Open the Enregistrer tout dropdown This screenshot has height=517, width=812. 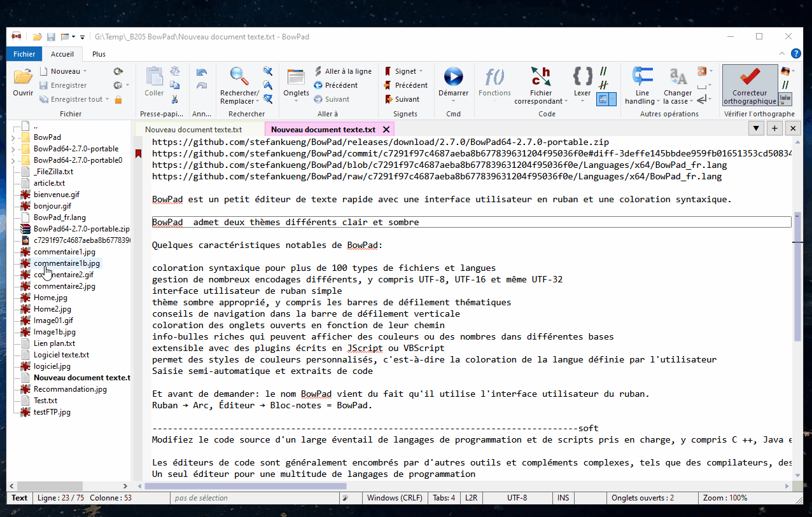(107, 99)
